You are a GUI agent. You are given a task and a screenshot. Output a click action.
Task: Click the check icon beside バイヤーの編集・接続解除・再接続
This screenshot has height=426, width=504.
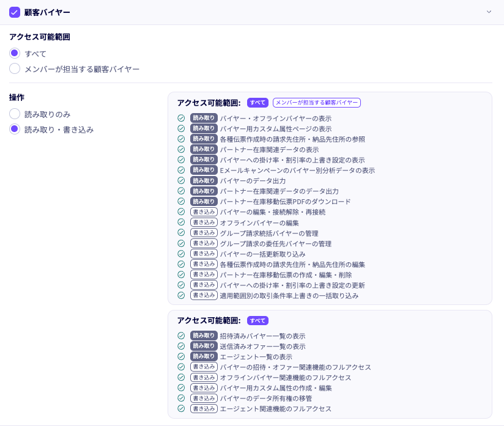click(x=181, y=212)
